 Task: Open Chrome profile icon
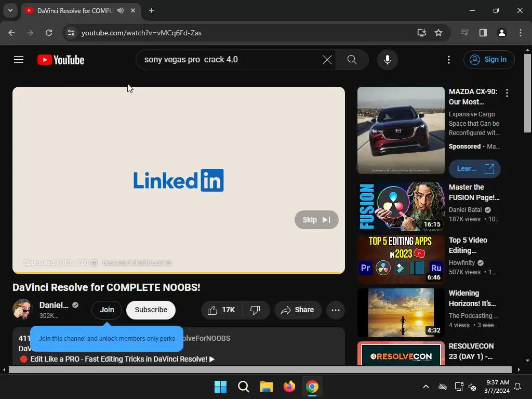click(x=501, y=33)
